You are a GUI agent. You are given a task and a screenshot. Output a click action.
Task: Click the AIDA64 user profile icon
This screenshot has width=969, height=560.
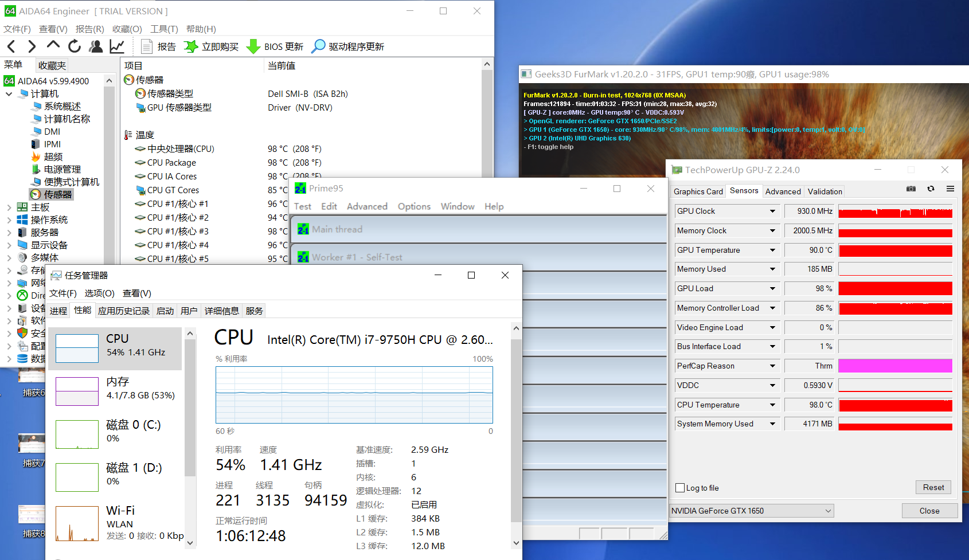[96, 46]
